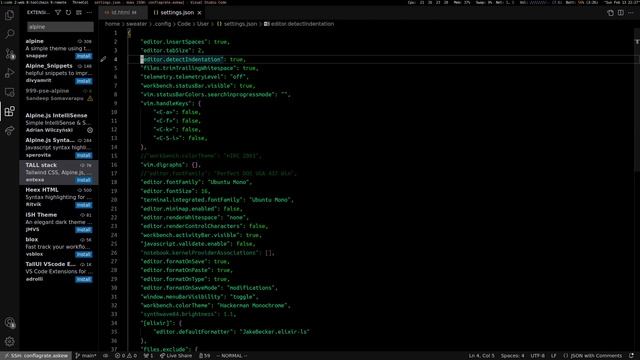Change end of line sequence LF
This screenshot has width=640, height=360.
point(554,356)
